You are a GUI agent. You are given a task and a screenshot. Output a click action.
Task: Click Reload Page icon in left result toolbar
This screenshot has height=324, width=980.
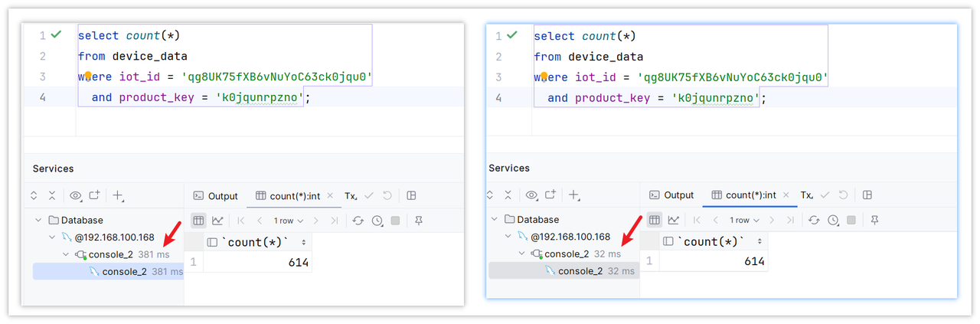[358, 221]
